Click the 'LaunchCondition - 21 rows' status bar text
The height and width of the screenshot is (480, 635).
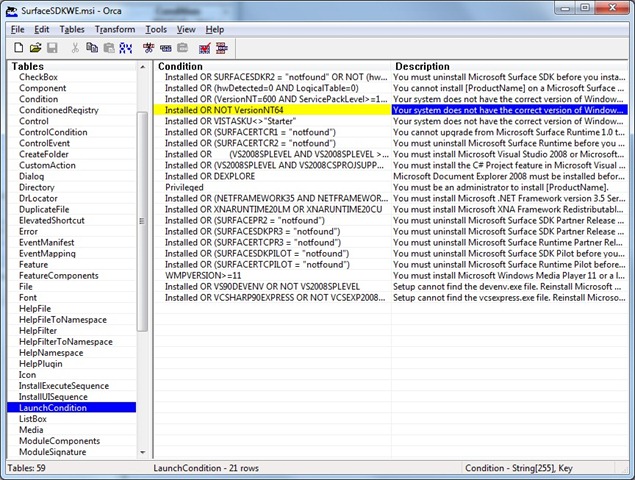point(206,468)
